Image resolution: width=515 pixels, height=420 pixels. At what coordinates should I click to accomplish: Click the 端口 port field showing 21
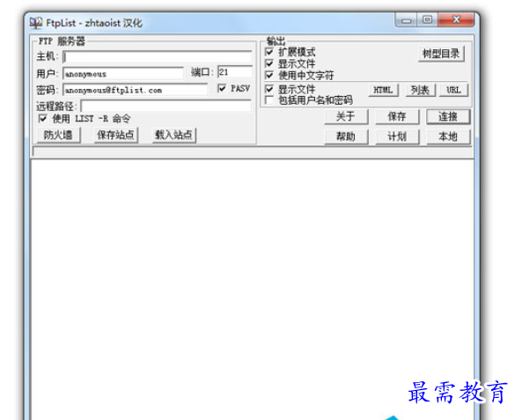[235, 72]
